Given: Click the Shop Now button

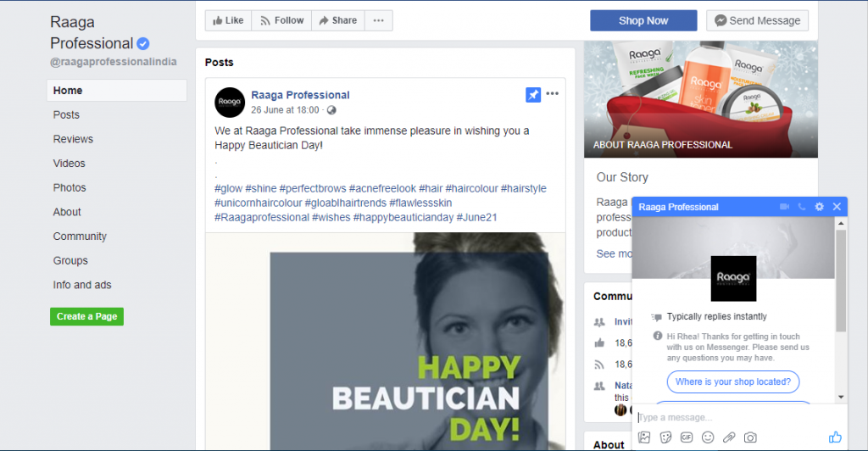Looking at the screenshot, I should pyautogui.click(x=643, y=20).
